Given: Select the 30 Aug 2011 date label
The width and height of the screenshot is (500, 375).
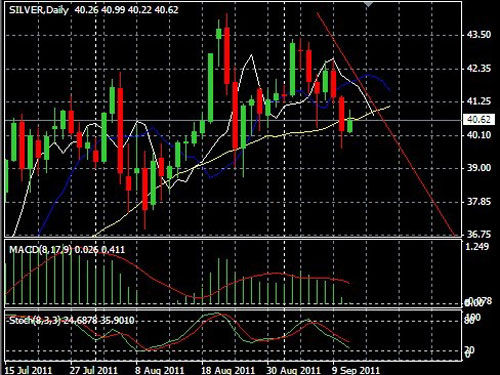Looking at the screenshot, I should pos(294,370).
